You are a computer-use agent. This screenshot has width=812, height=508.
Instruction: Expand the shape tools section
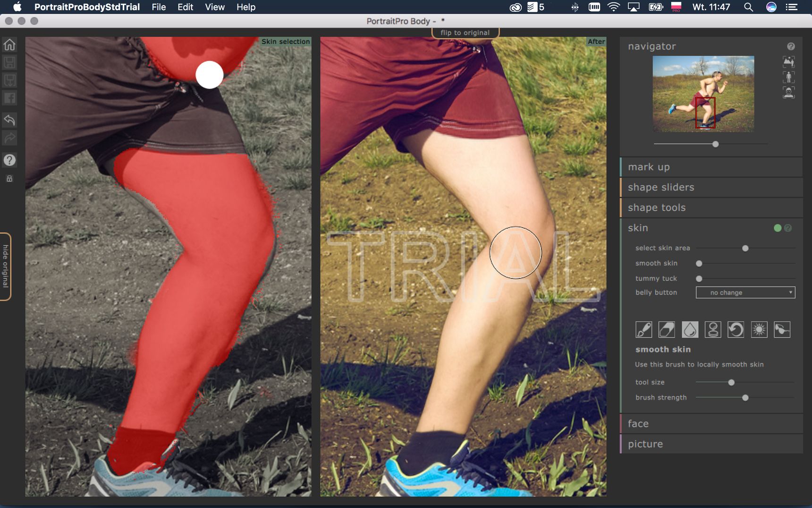click(711, 207)
